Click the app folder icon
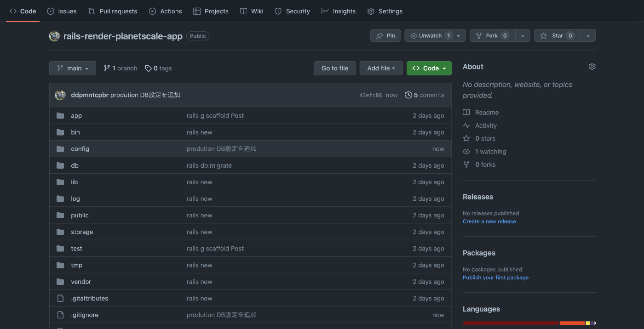 60,116
